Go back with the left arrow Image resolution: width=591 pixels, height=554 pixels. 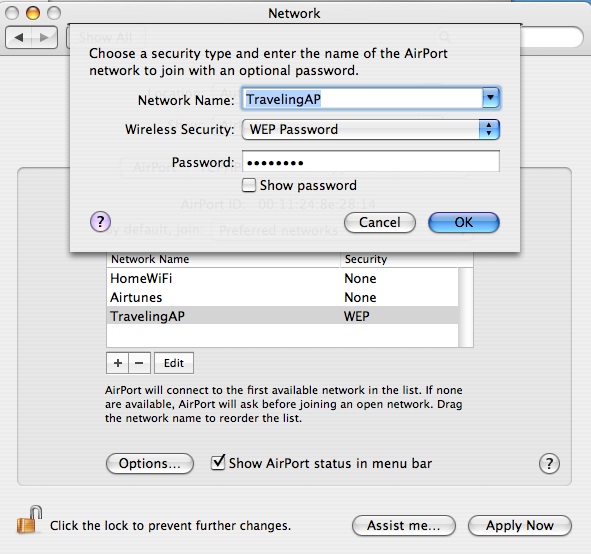(18, 37)
